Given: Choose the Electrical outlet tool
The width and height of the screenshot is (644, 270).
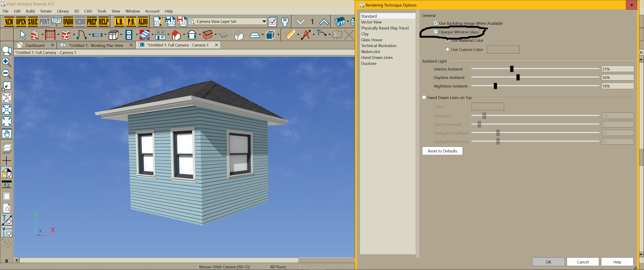Looking at the screenshot, I should pos(129,35).
